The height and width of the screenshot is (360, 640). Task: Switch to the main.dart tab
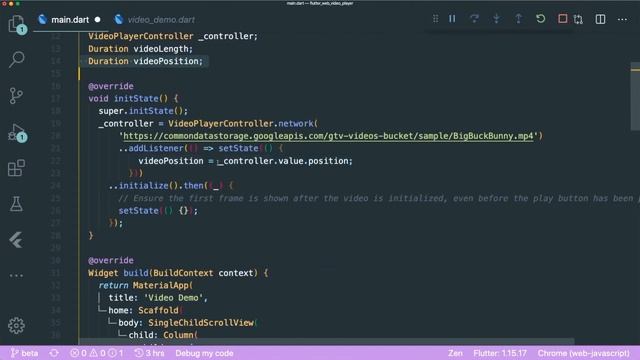pos(70,20)
